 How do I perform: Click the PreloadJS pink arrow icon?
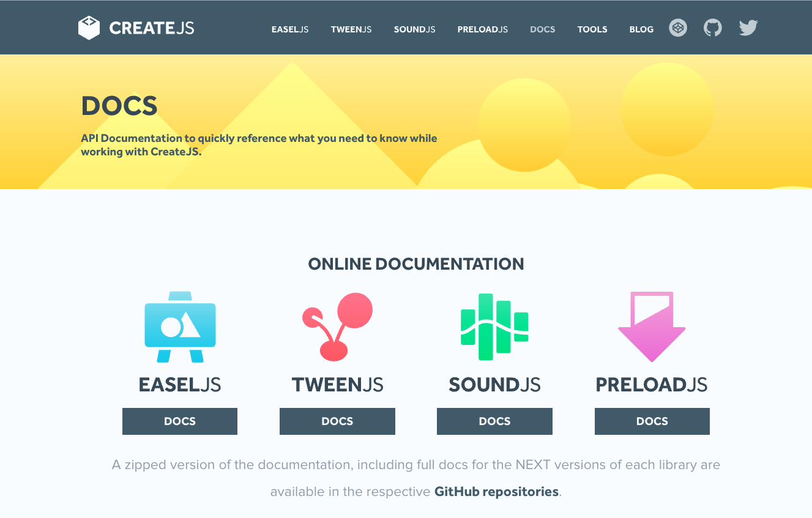point(652,327)
